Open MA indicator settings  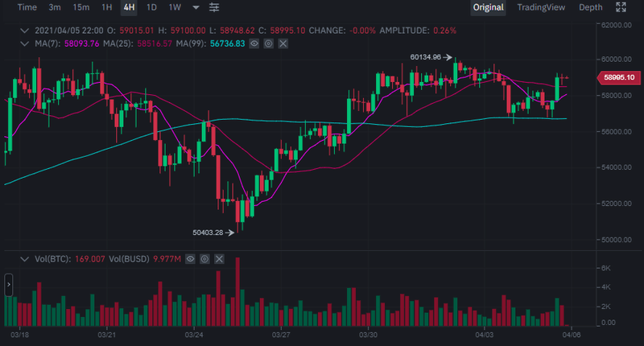pyautogui.click(x=268, y=42)
